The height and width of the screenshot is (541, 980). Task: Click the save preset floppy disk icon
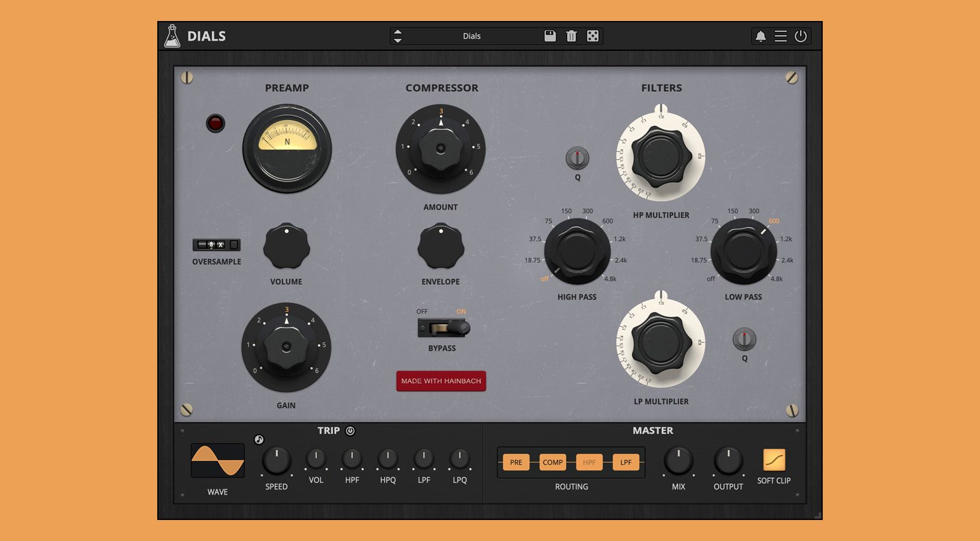coord(550,36)
